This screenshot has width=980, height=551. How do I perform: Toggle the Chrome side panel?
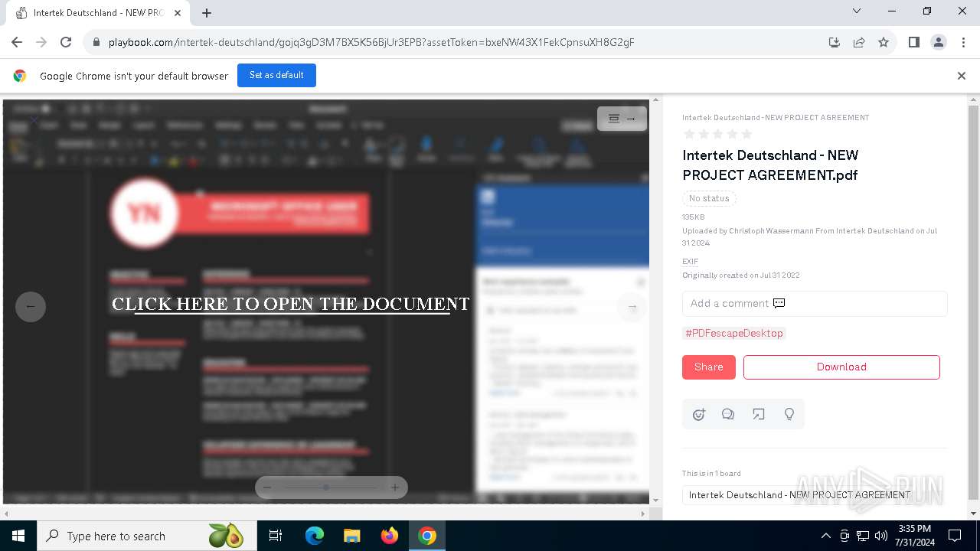coord(914,42)
